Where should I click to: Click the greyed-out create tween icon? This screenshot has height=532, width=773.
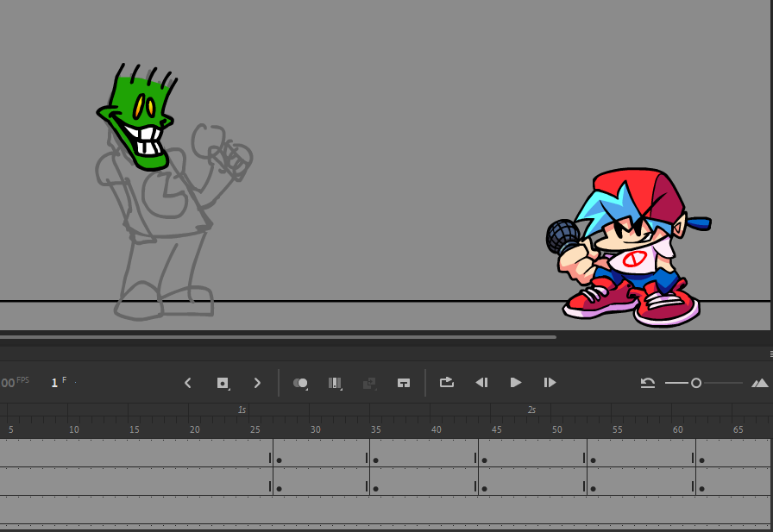tap(369, 383)
